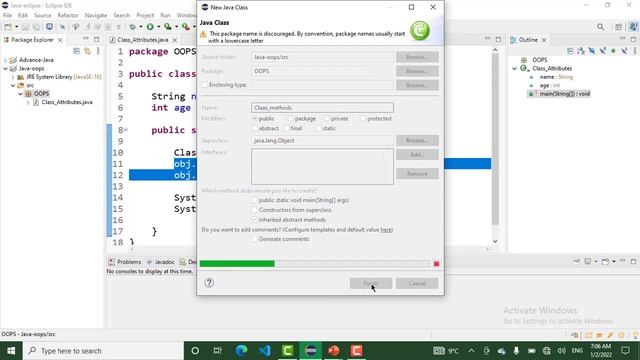
Task: Click Collapse All icon in Outline toolbar
Action: coord(570,51)
